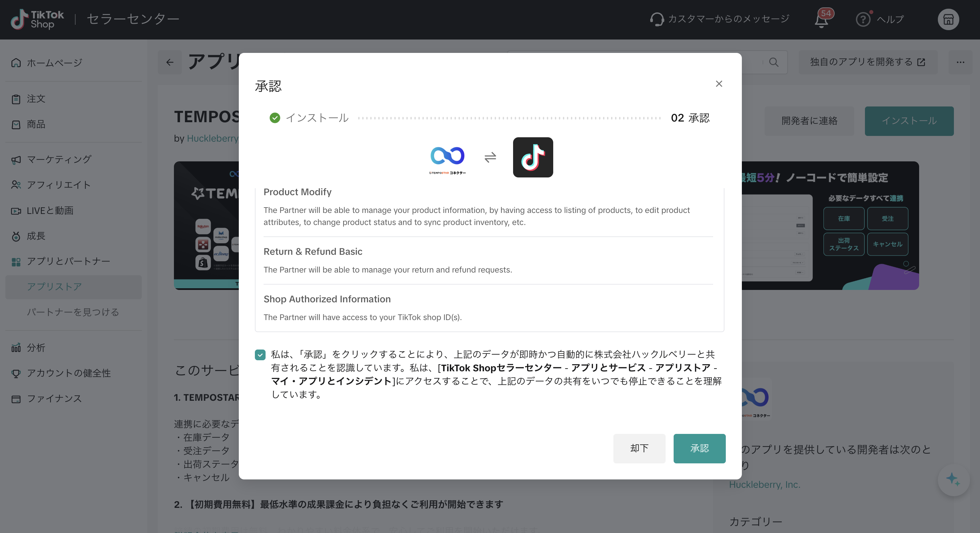This screenshot has height=533, width=980.
Task: Close the 承認 dialog with X
Action: point(719,84)
